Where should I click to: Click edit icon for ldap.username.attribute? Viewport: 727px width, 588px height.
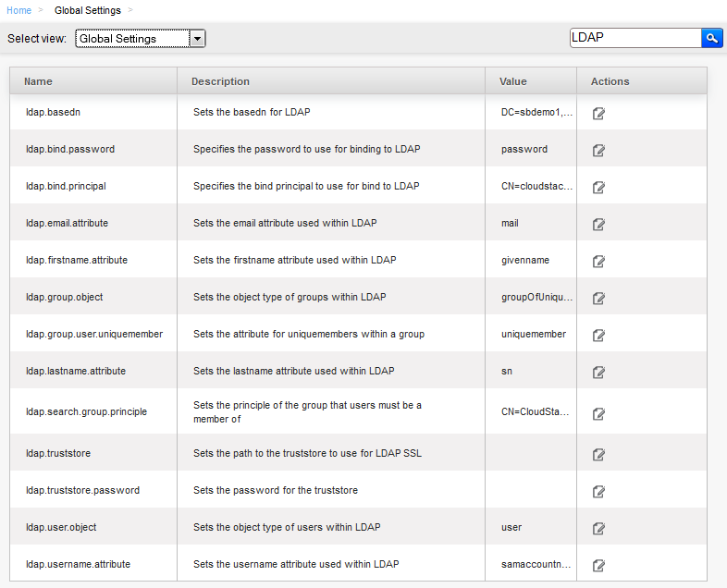tap(598, 565)
